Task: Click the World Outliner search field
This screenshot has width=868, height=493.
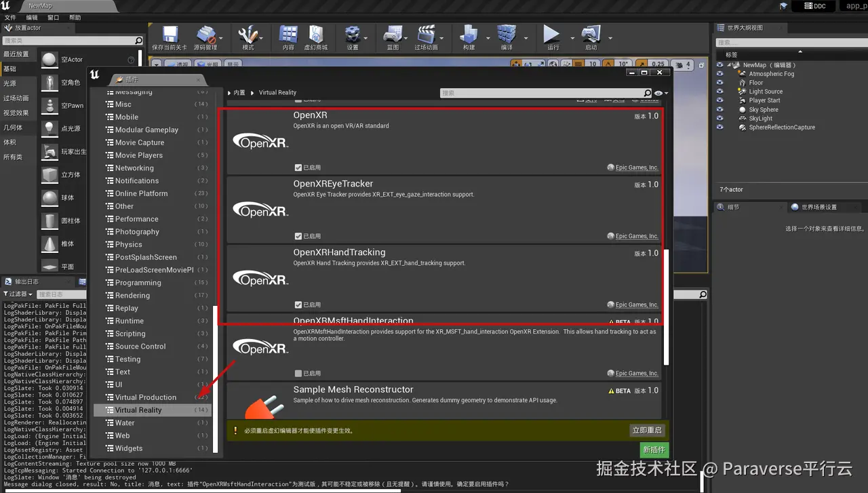Action: pyautogui.click(x=792, y=42)
